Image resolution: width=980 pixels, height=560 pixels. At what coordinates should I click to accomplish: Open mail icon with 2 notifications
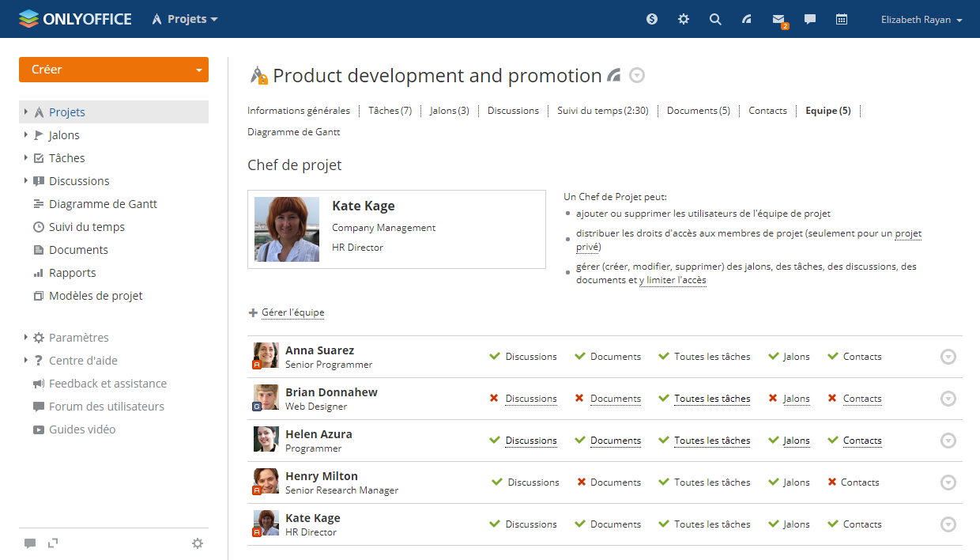(778, 20)
